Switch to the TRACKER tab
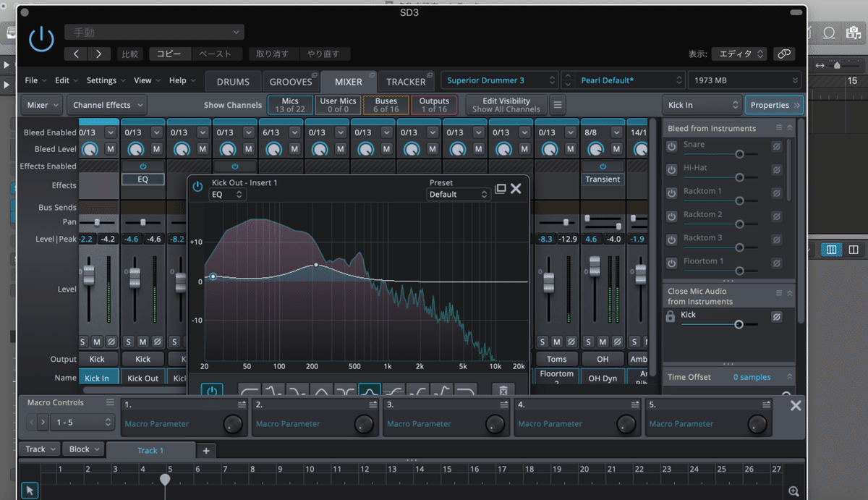Image resolution: width=868 pixels, height=500 pixels. click(x=406, y=82)
